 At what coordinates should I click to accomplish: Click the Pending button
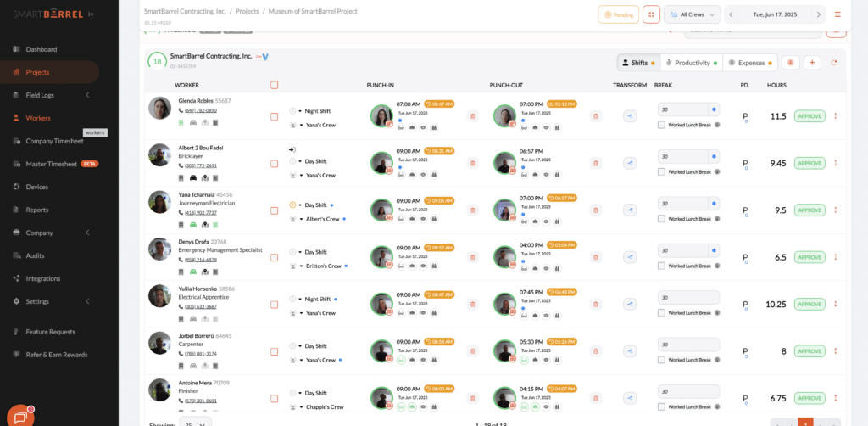(x=618, y=14)
